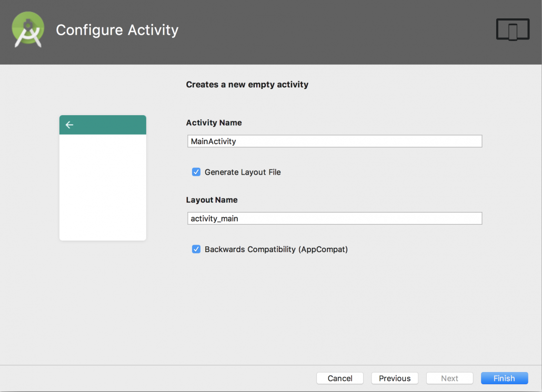Viewport: 542px width, 392px height.
Task: Click the phone and tablet device icon
Action: (x=513, y=30)
